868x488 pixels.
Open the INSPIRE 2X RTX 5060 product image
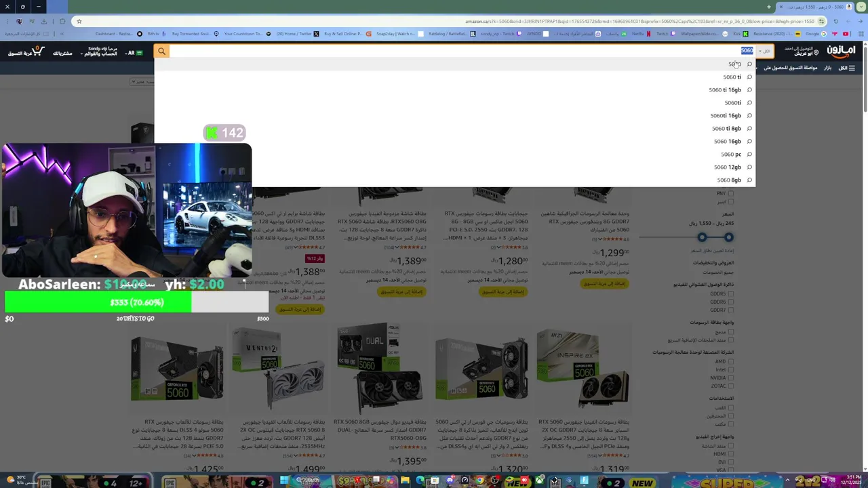tap(582, 370)
